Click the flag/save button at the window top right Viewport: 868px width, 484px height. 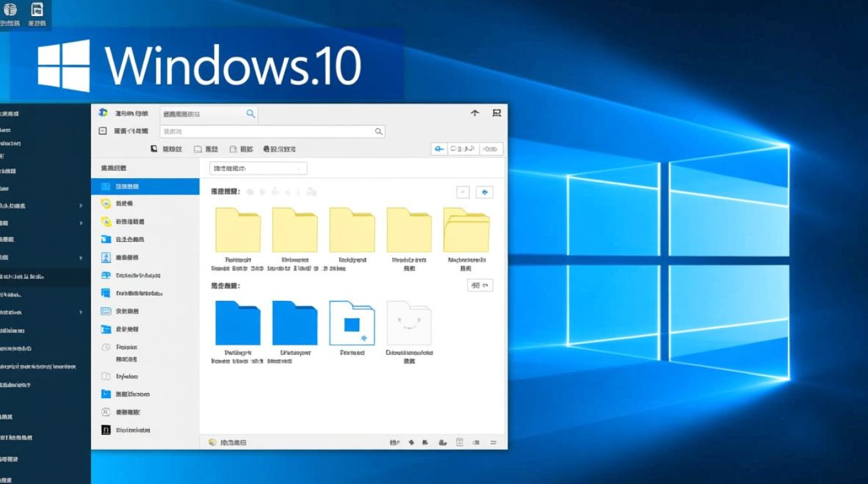[497, 113]
